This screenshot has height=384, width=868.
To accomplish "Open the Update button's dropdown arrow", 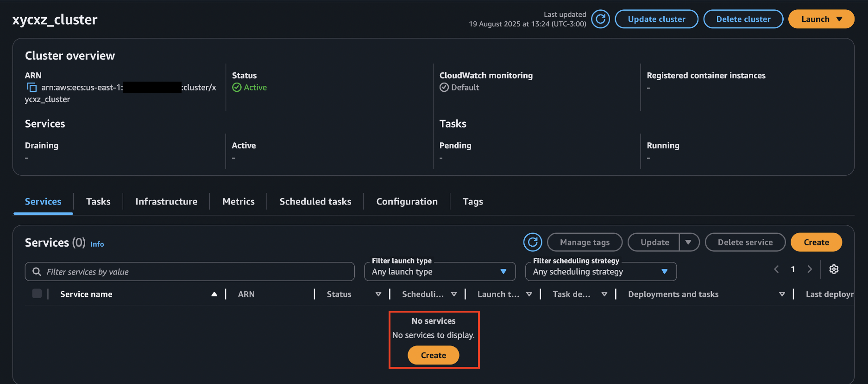I will pos(688,242).
